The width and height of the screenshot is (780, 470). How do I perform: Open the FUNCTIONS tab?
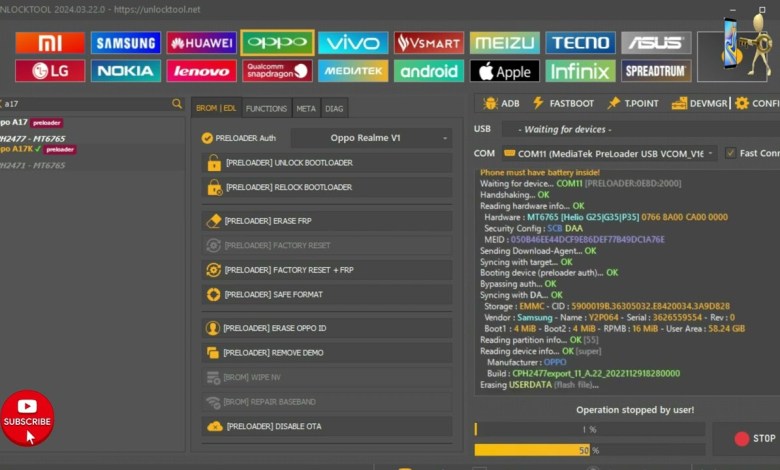[x=267, y=108]
